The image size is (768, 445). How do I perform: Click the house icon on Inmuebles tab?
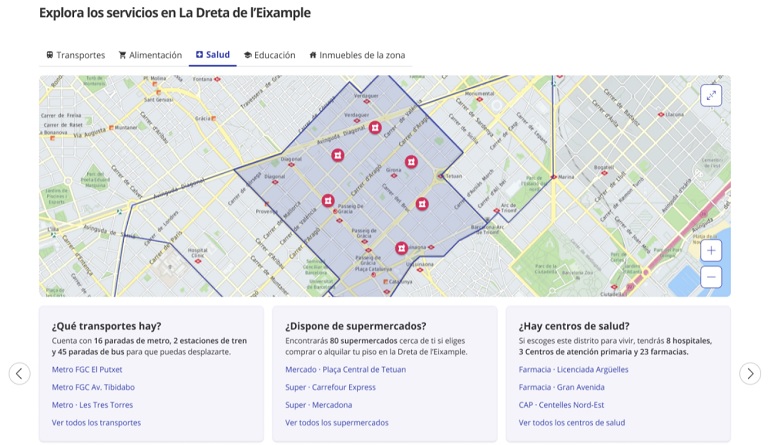[x=313, y=55]
